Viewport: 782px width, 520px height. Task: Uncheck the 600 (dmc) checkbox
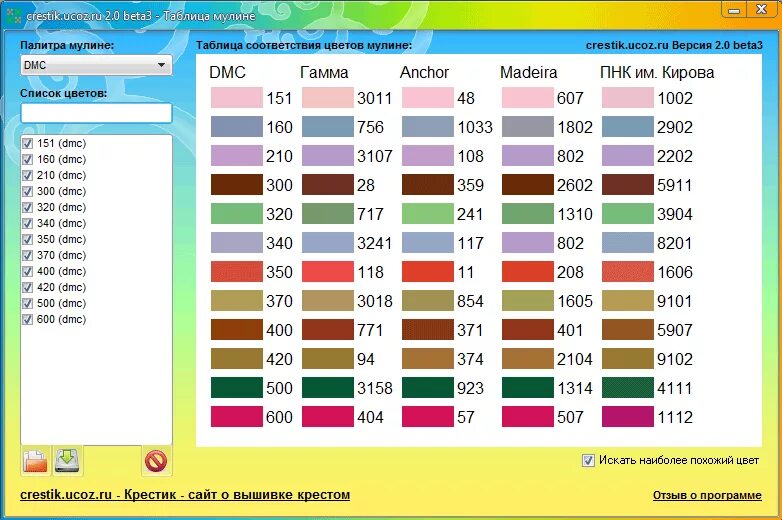tap(27, 319)
